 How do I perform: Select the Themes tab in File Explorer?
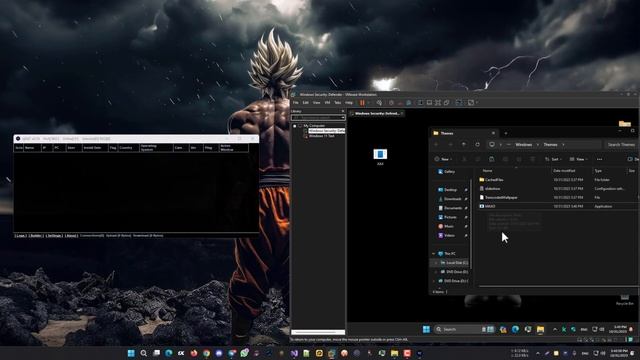pyautogui.click(x=463, y=133)
